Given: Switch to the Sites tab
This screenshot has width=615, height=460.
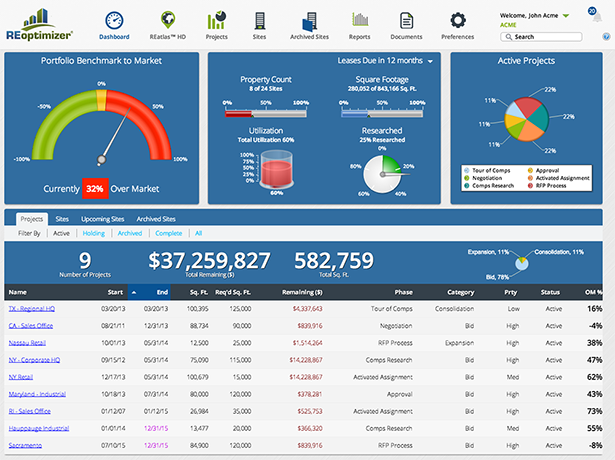Looking at the screenshot, I should pos(62,219).
